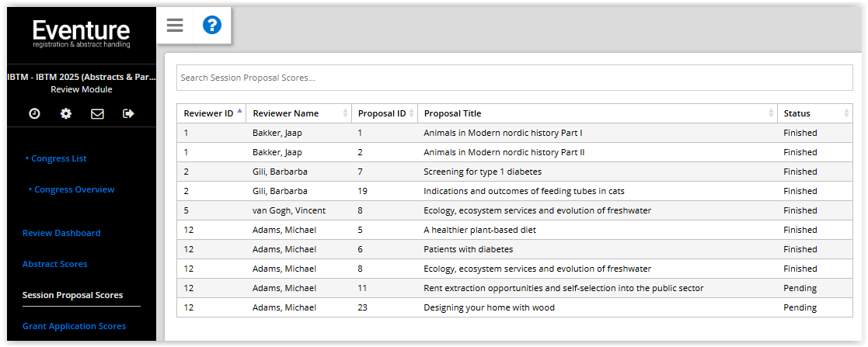Go to Review Dashboard
The width and height of the screenshot is (868, 347).
coord(61,233)
